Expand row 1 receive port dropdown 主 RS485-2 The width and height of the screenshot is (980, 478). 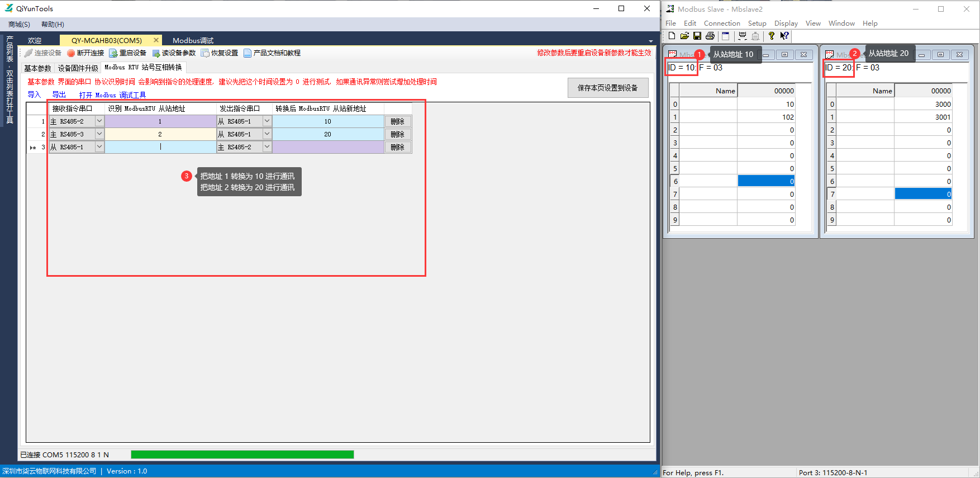(x=99, y=121)
